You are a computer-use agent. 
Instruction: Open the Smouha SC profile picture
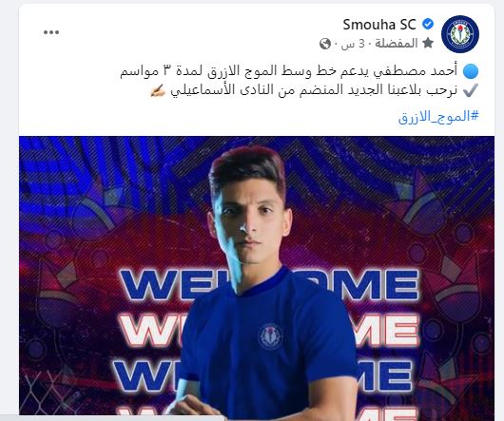pyautogui.click(x=460, y=34)
